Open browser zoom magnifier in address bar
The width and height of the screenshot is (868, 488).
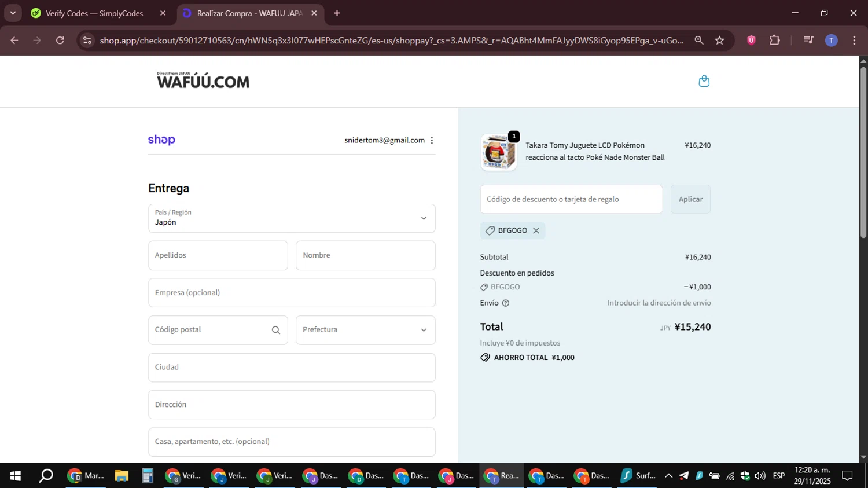pos(699,40)
